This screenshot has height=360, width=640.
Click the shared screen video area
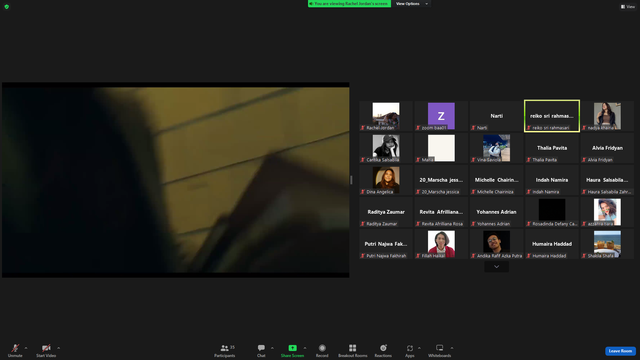(x=176, y=180)
